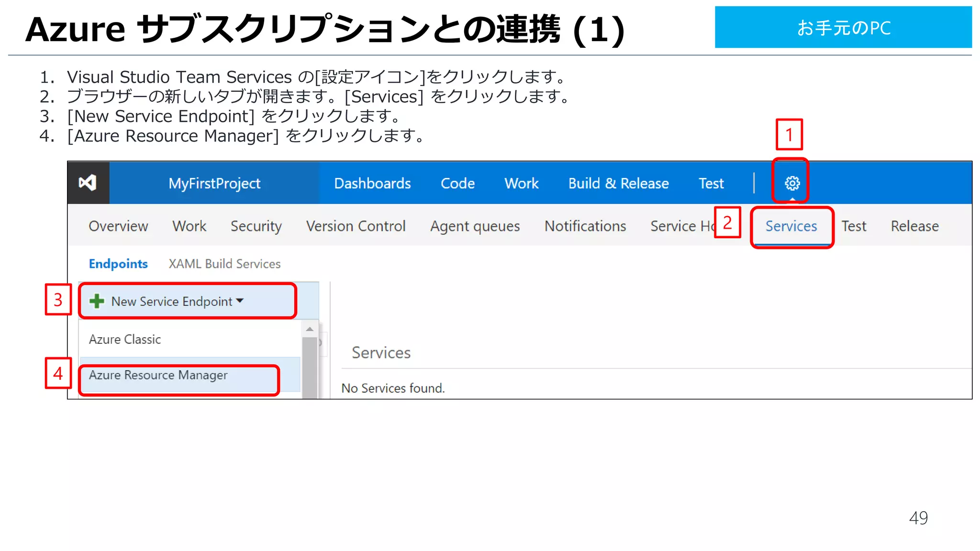Open the Test settings tab
980x551 pixels.
[854, 226]
